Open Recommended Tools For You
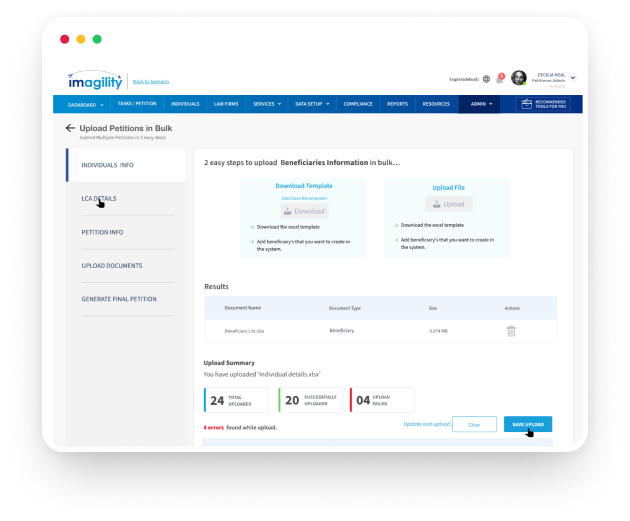This screenshot has width=630, height=521. pos(549,104)
